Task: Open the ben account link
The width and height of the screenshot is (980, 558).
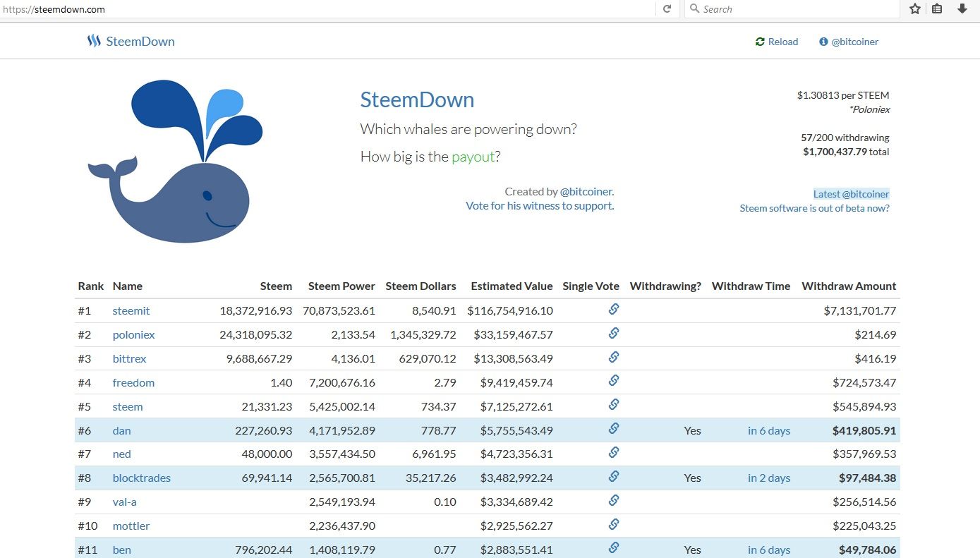Action: coord(121,550)
